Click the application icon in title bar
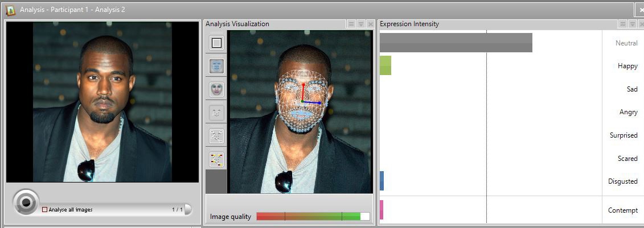644x228 pixels. pyautogui.click(x=10, y=10)
